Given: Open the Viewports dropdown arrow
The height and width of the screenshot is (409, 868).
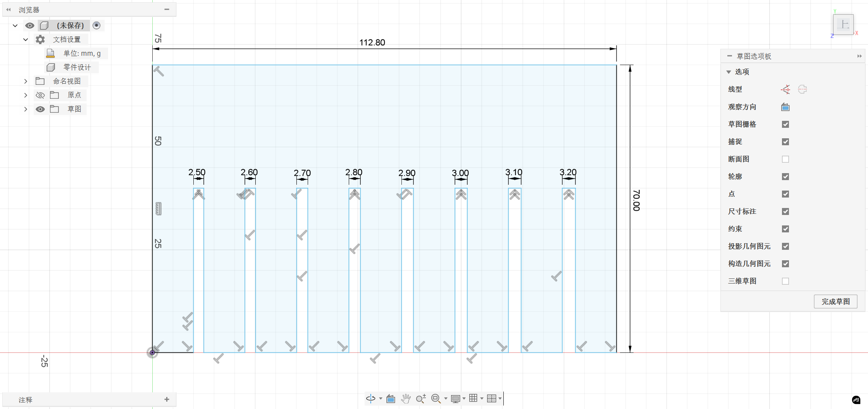Looking at the screenshot, I should click(500, 399).
